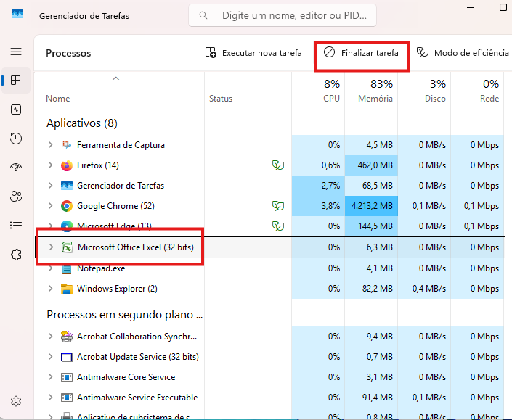Expand the Microsoft Office Excel row
512x420 pixels.
pyautogui.click(x=52, y=247)
